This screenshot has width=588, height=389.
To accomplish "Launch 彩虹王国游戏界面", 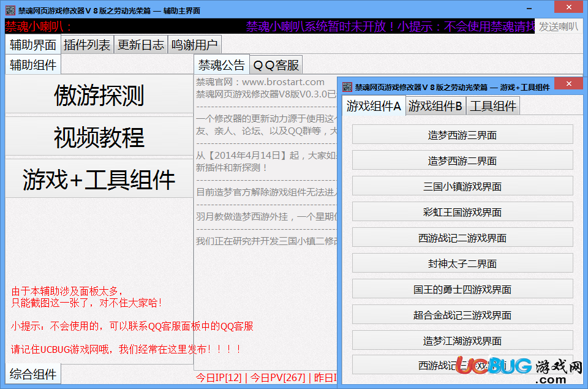I will click(462, 212).
